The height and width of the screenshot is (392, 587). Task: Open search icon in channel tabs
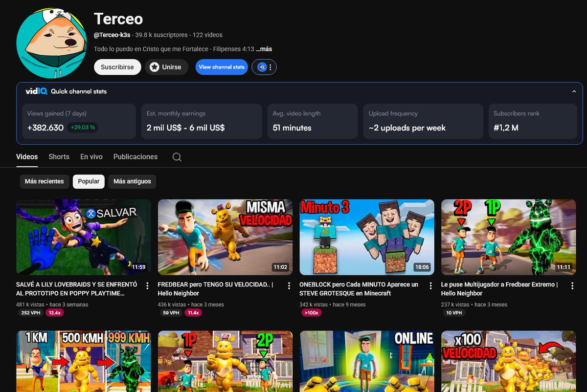(177, 157)
